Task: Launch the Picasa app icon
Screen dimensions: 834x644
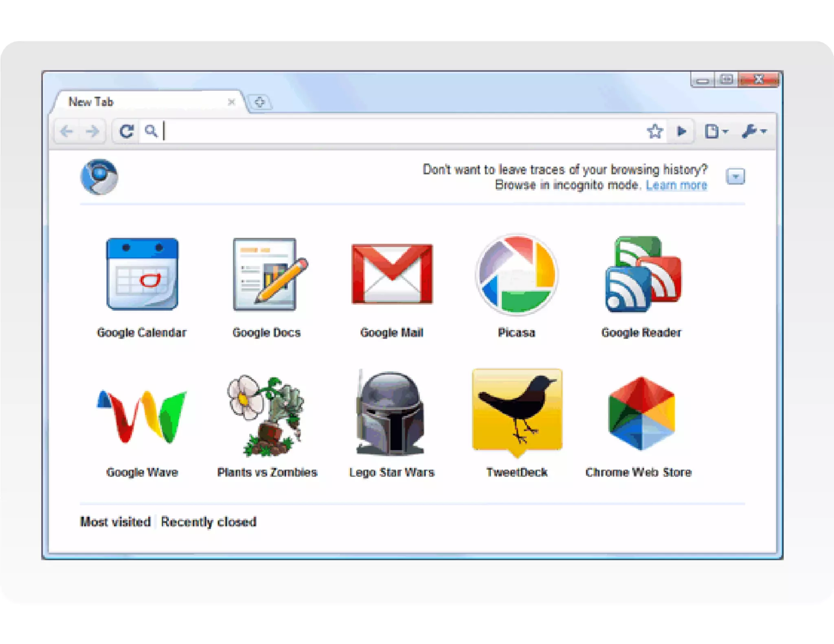Action: [517, 275]
